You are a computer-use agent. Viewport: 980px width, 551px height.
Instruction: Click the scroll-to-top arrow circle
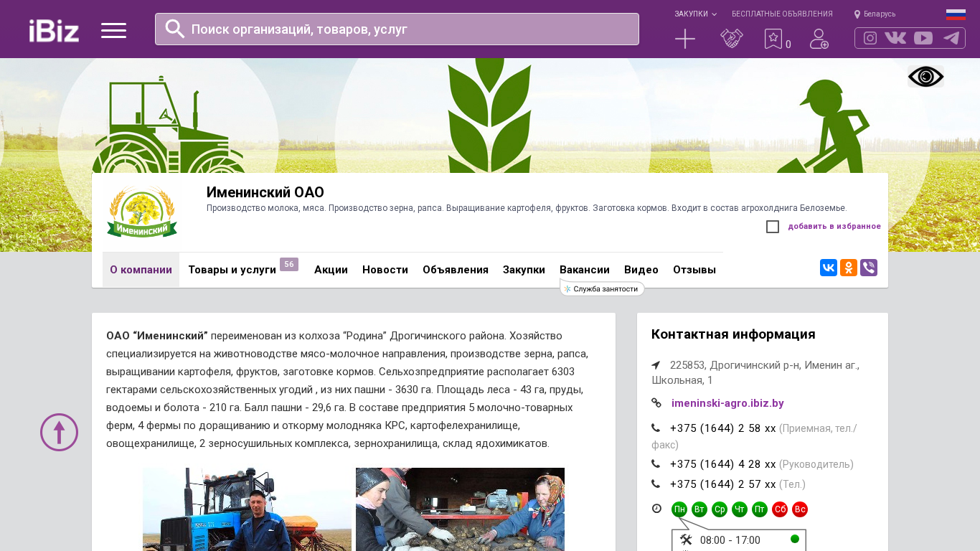59,432
